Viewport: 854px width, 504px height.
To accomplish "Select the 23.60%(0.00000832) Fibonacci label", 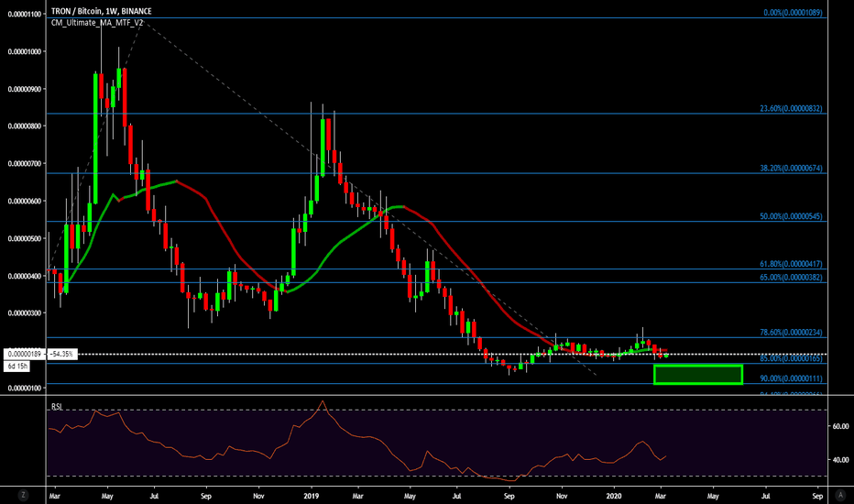I will [792, 108].
